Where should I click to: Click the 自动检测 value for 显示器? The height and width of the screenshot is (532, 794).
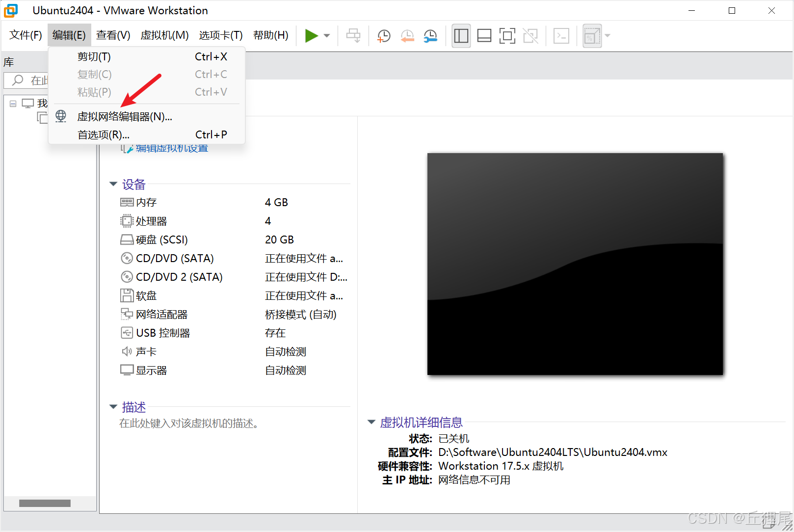(x=286, y=370)
